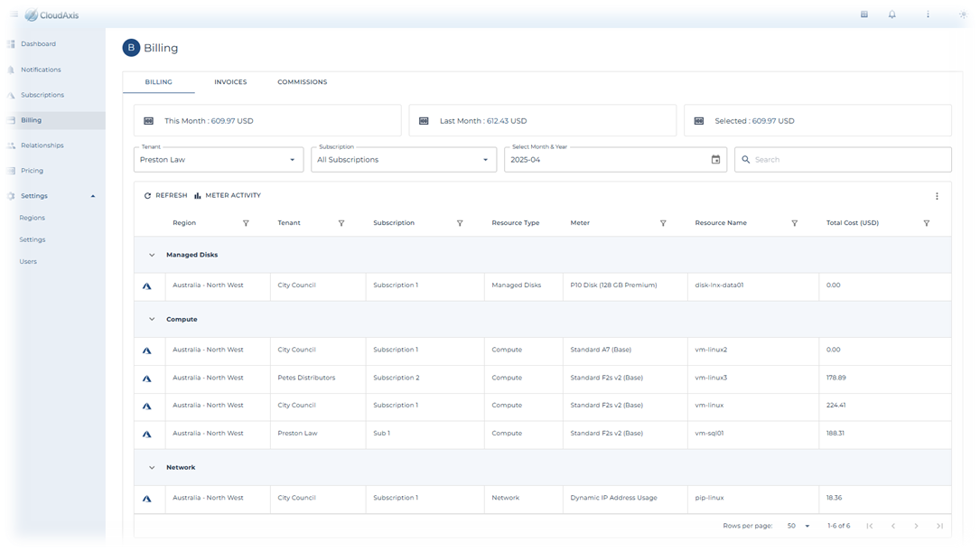Open the notifications bell icon

click(891, 14)
